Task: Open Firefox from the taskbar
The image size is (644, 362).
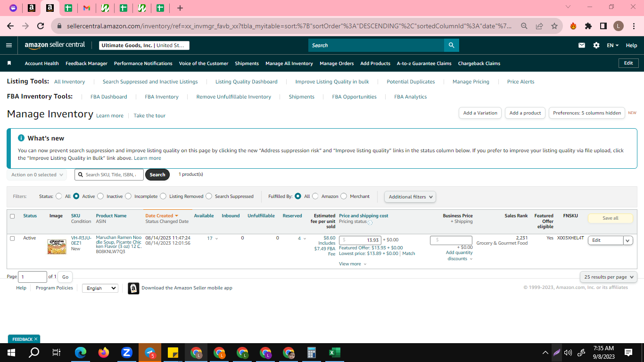Action: [x=104, y=353]
